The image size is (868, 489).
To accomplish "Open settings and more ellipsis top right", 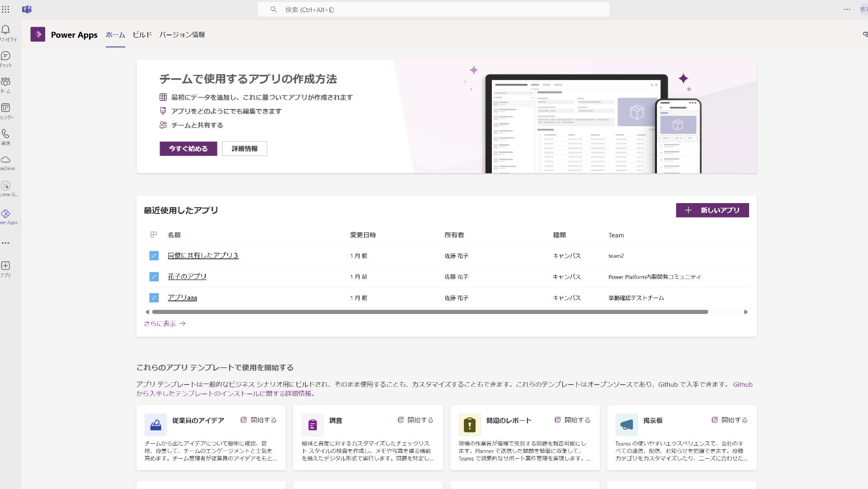I will [x=847, y=9].
